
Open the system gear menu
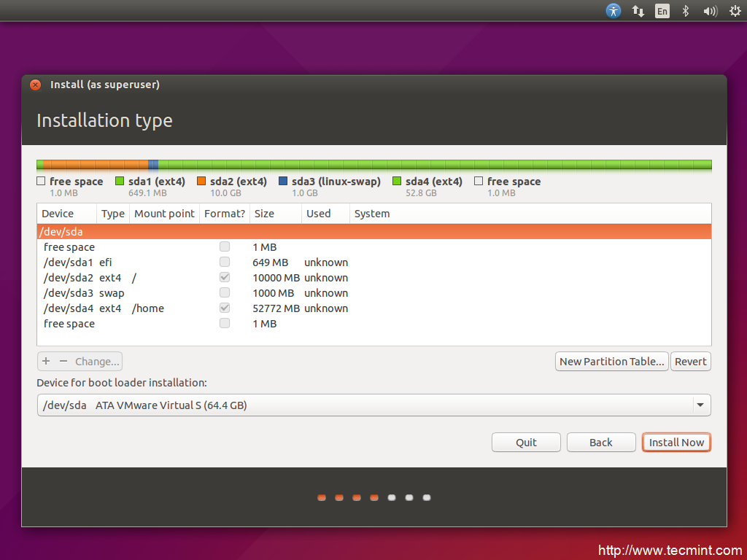click(735, 11)
